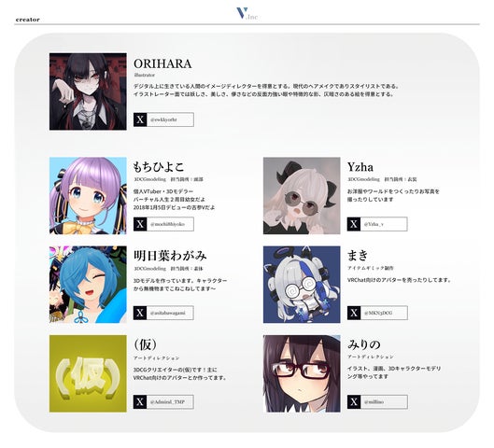
Task: Click the X icon under 明日葉わがみ profile
Action: [140, 313]
